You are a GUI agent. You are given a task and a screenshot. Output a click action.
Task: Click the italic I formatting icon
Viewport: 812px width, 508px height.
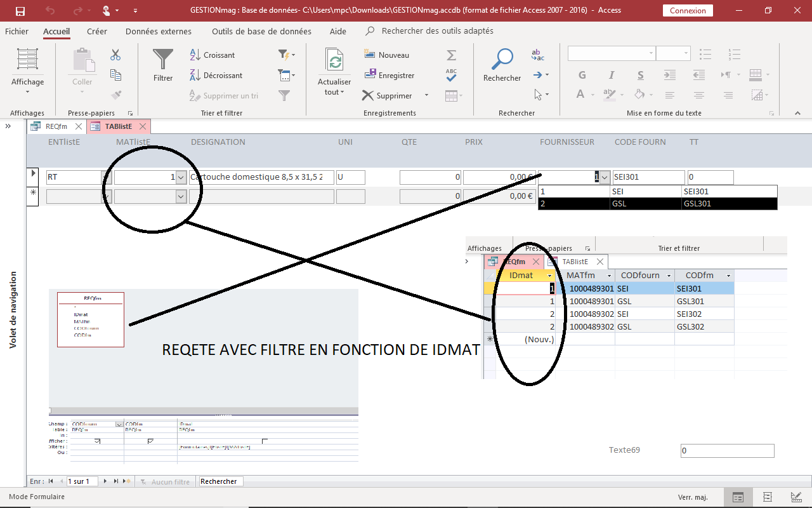[612, 75]
